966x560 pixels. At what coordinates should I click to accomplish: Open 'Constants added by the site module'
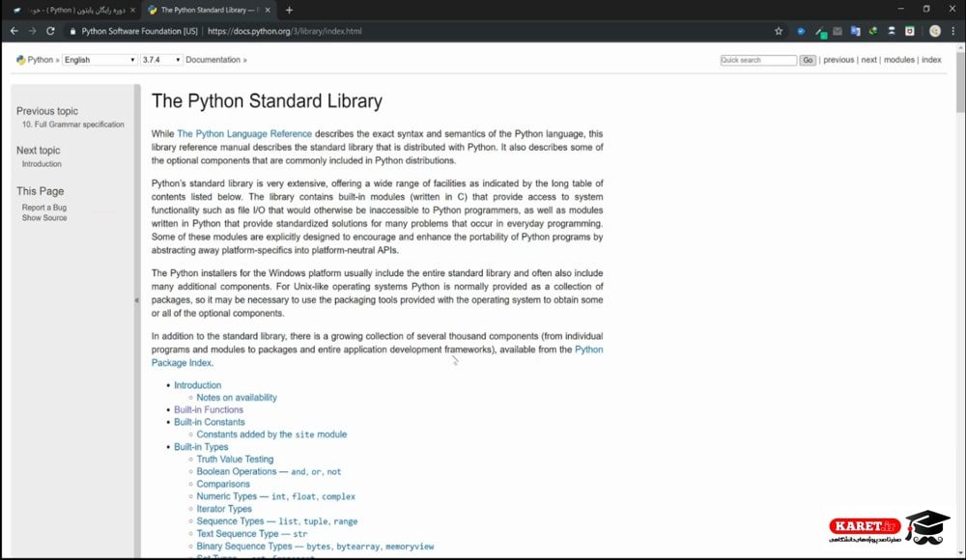[x=271, y=434]
